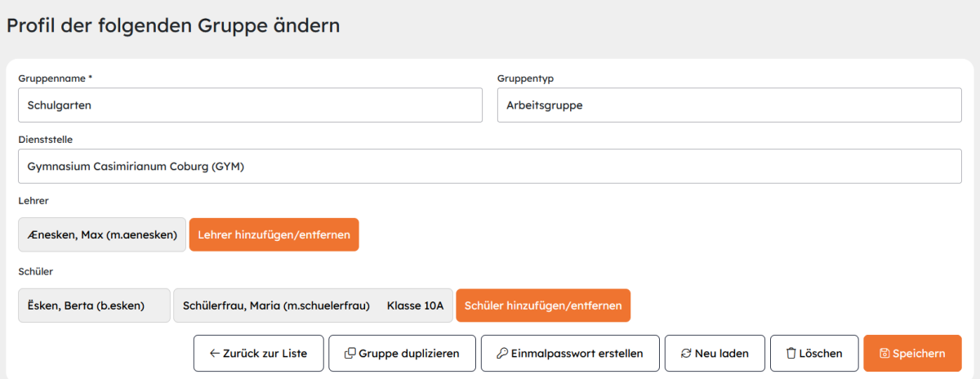
Task: Open Schüler hinzufügen/entfernen
Action: pyautogui.click(x=543, y=305)
